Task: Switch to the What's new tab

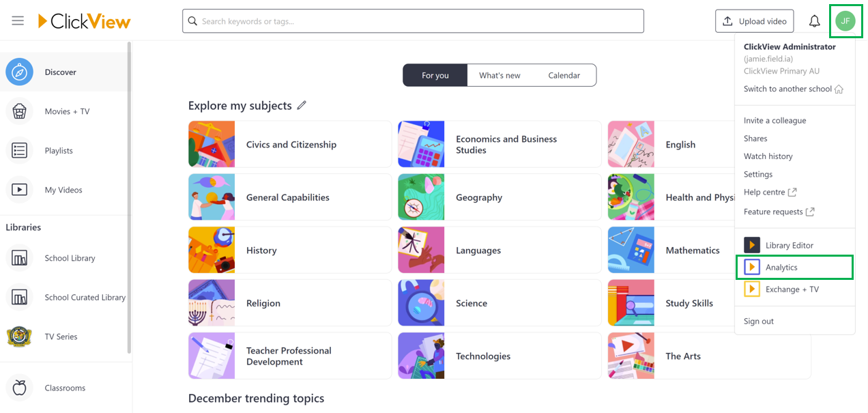Action: pyautogui.click(x=500, y=76)
